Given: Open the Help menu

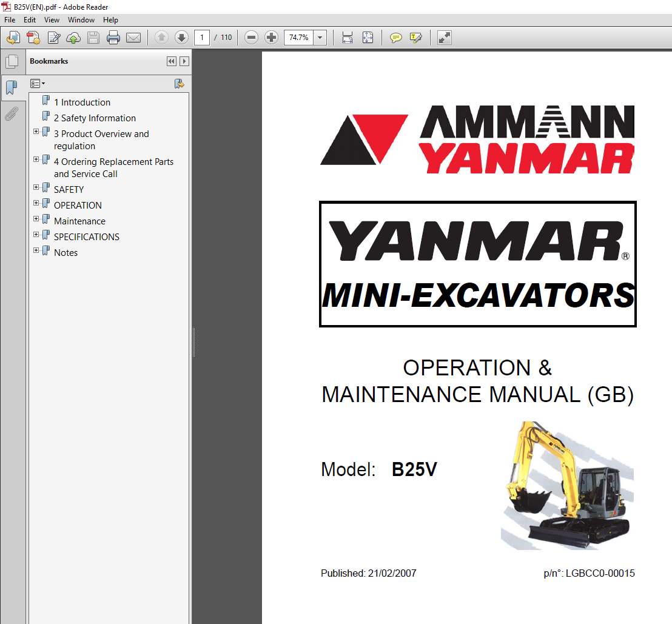Looking at the screenshot, I should pos(110,20).
